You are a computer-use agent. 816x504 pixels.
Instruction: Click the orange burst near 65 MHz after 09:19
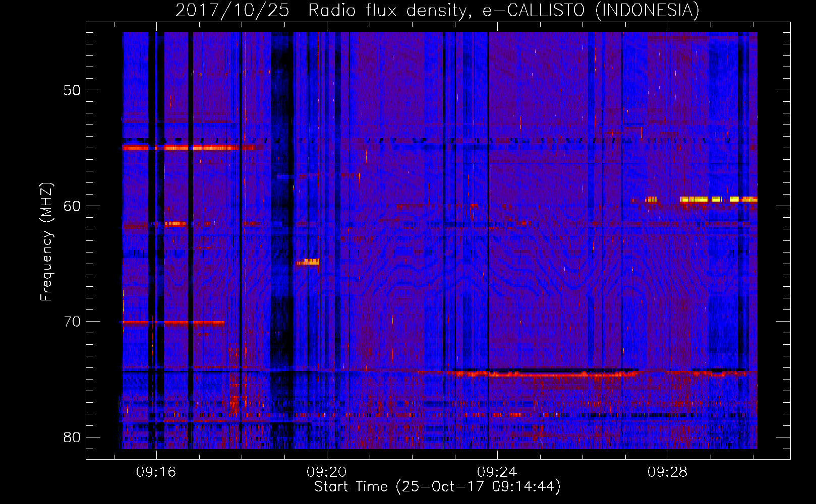coord(307,262)
